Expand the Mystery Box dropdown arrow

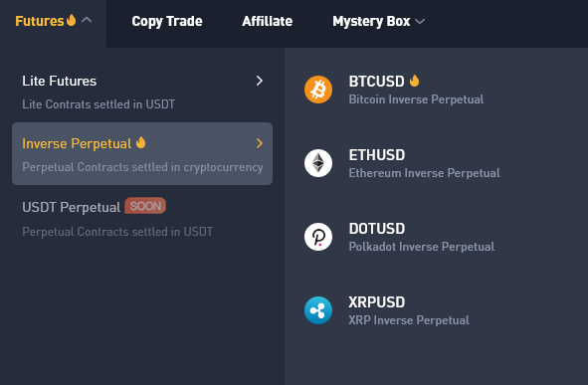(x=420, y=21)
